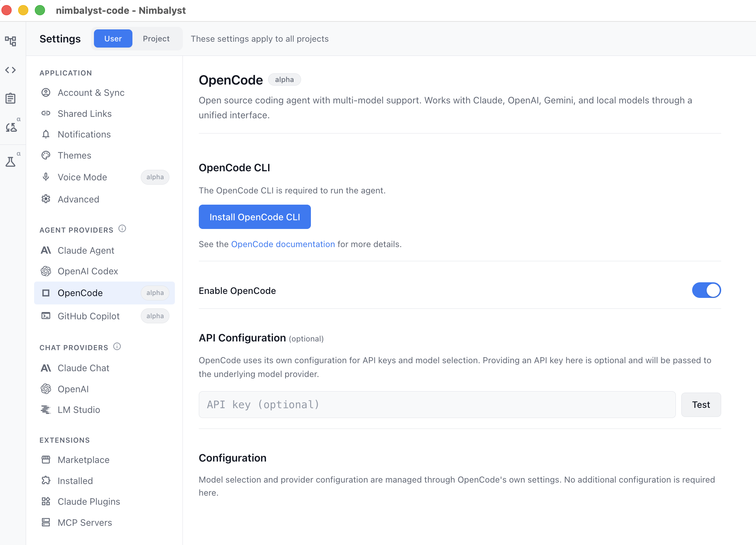Click the Advanced gear icon
This screenshot has height=545, width=756.
[46, 199]
